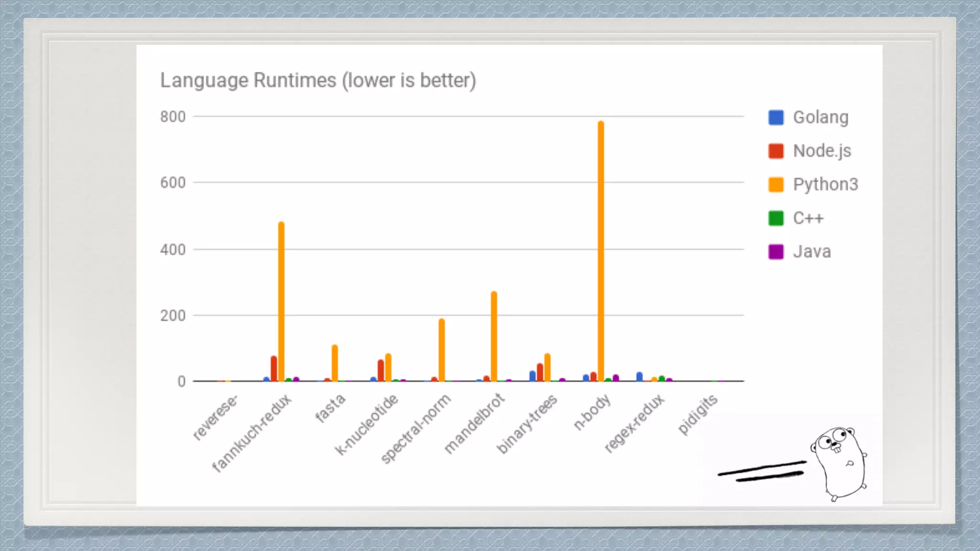Click the green C++ legend swatch
Screen dimensions: 980x551
coord(776,218)
